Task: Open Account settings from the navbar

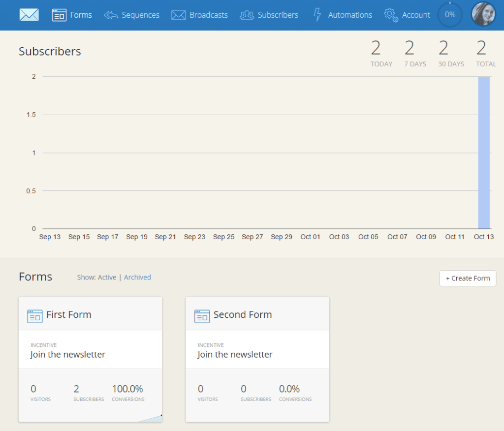Action: click(x=416, y=15)
